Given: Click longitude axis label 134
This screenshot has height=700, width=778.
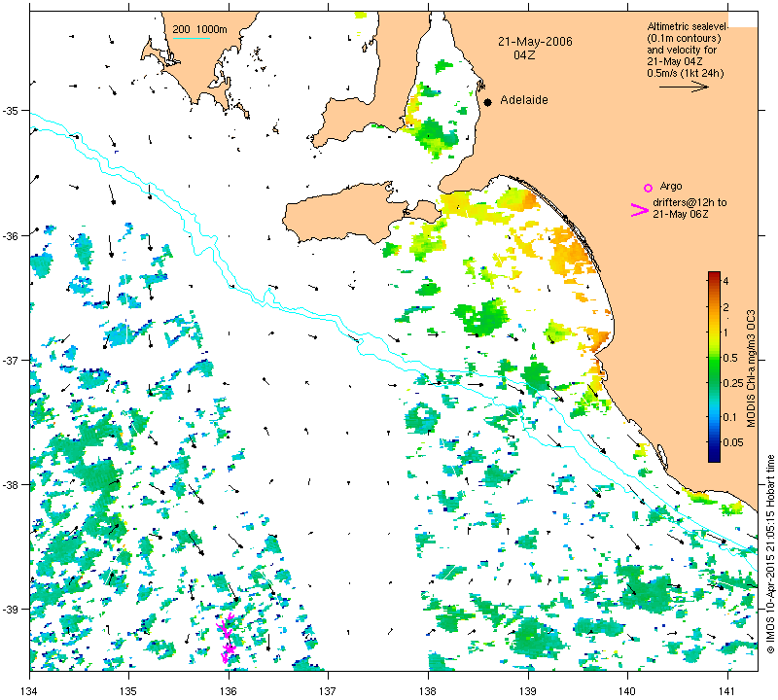Looking at the screenshot, I should coord(30,690).
